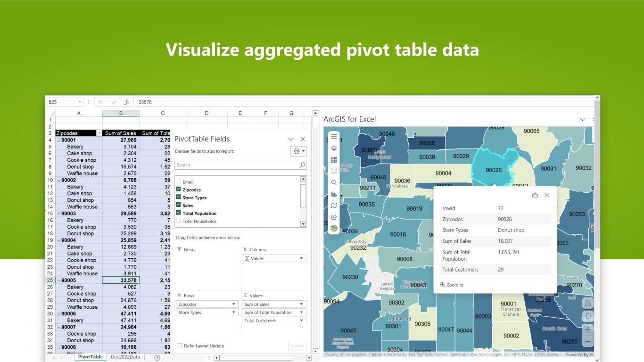Click Zoom to link in popup

click(x=452, y=285)
